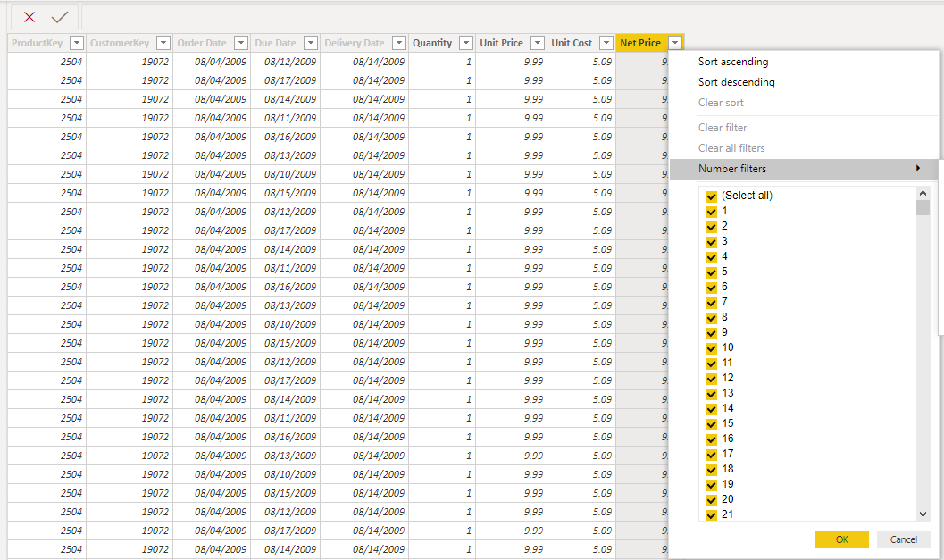Screen dimensions: 944x560
Task: Click the filter list scroll up arrow
Action: (x=923, y=193)
